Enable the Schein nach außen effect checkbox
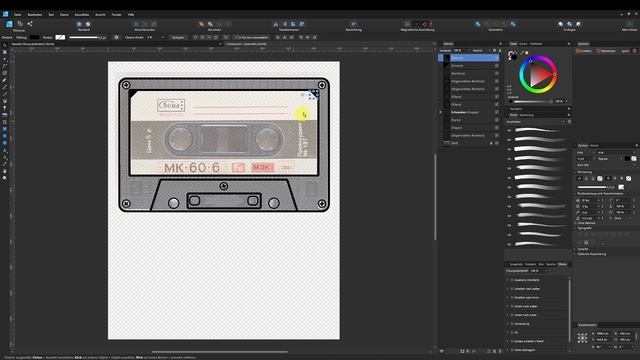640x360 pixels. (x=512, y=306)
